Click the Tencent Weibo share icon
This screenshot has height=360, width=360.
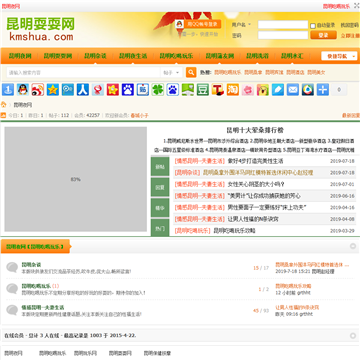pyautogui.click(x=67, y=89)
